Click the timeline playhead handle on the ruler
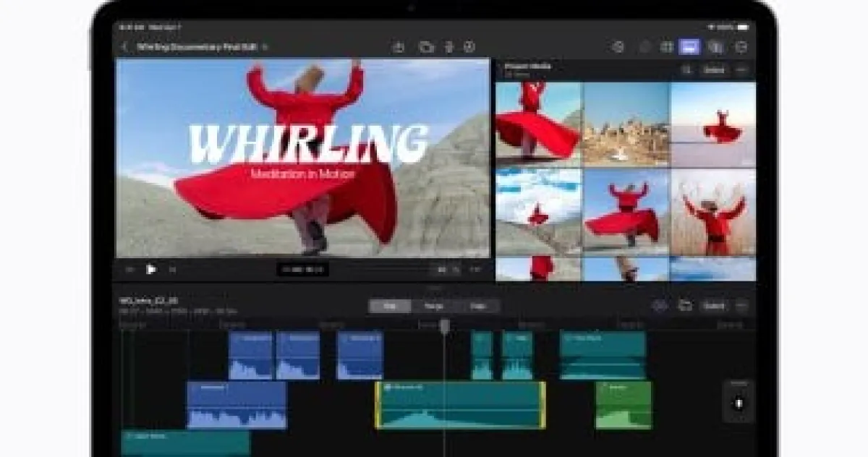This screenshot has width=868, height=457. click(x=444, y=326)
